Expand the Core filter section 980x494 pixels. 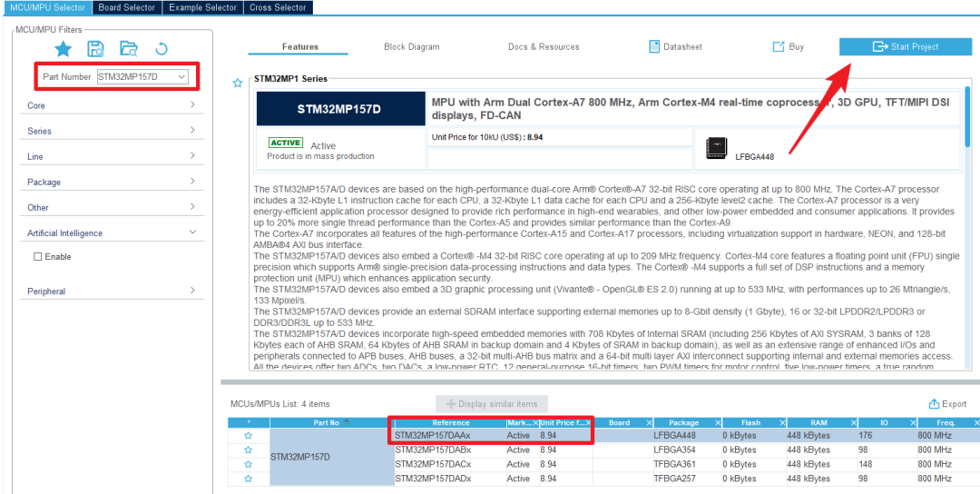(x=113, y=105)
